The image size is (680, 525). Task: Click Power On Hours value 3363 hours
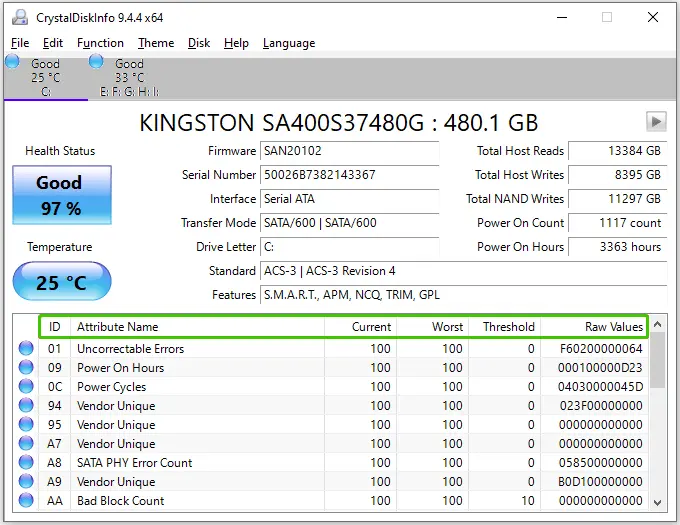[618, 247]
